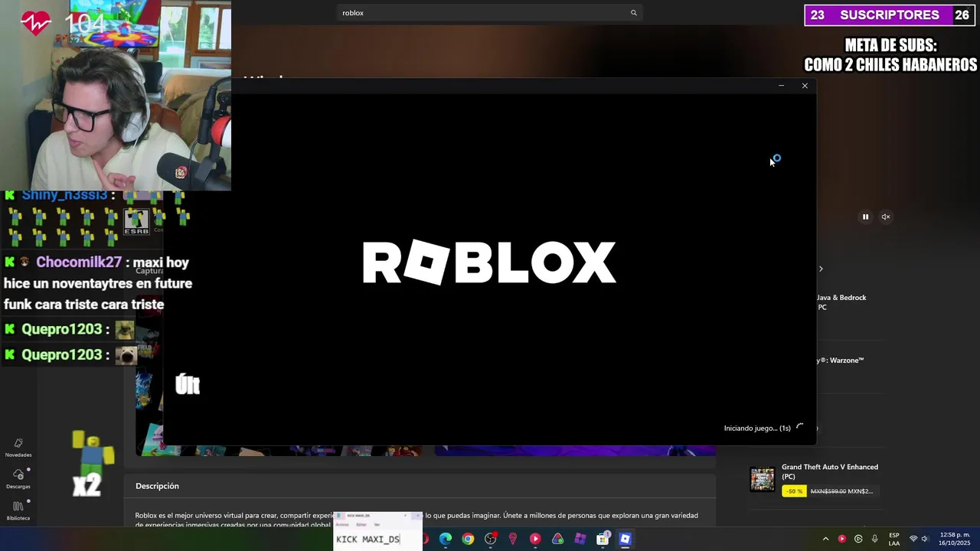The height and width of the screenshot is (551, 980).
Task: Open the purple tiles app in taskbar
Action: [580, 539]
